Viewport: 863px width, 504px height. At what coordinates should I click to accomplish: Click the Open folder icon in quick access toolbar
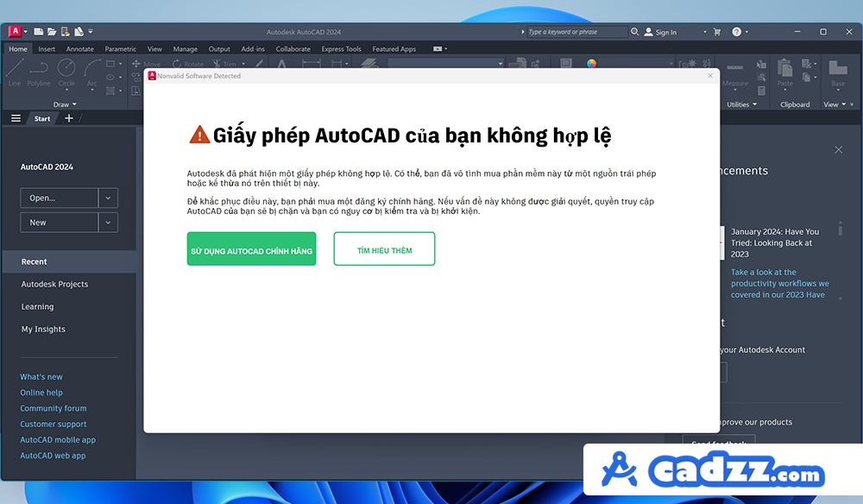52,31
